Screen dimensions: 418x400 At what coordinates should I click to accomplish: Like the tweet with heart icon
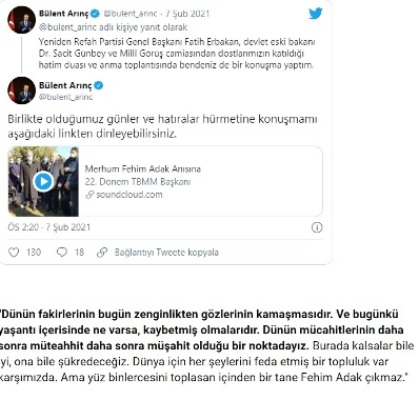click(x=14, y=252)
